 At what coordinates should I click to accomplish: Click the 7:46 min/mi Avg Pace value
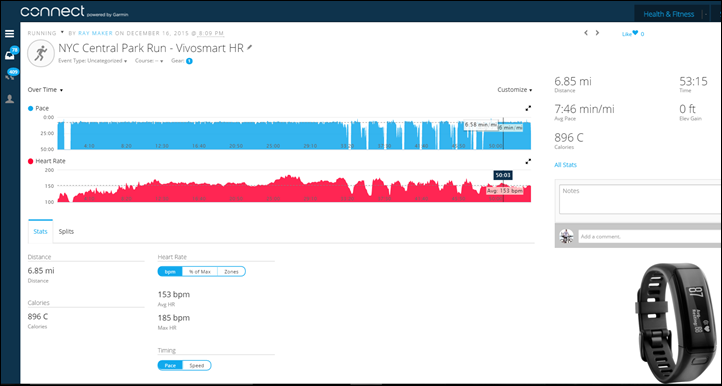pos(584,109)
